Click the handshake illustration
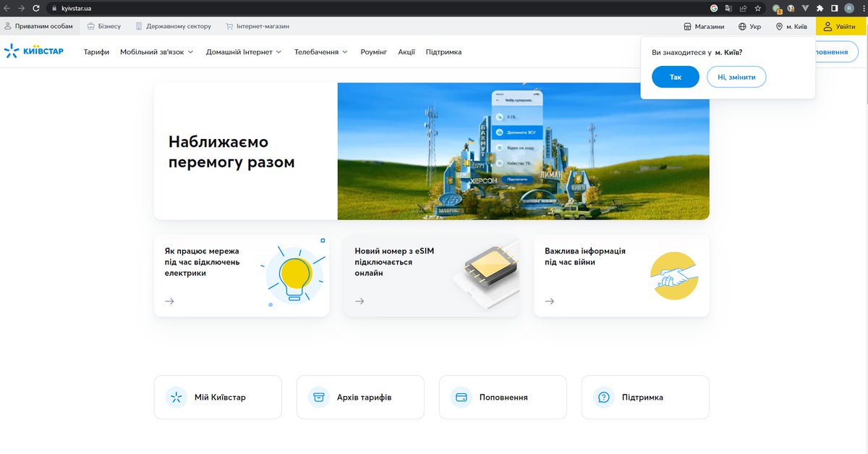 point(674,276)
